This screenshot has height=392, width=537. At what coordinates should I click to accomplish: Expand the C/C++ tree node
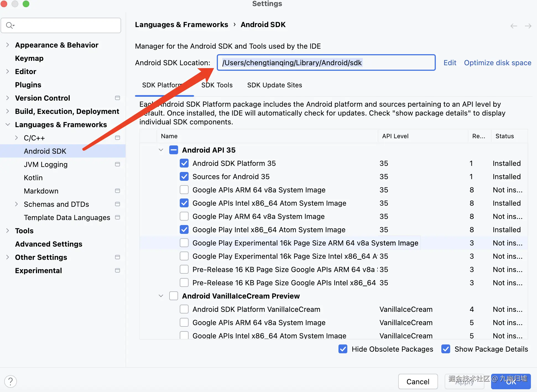(x=16, y=138)
